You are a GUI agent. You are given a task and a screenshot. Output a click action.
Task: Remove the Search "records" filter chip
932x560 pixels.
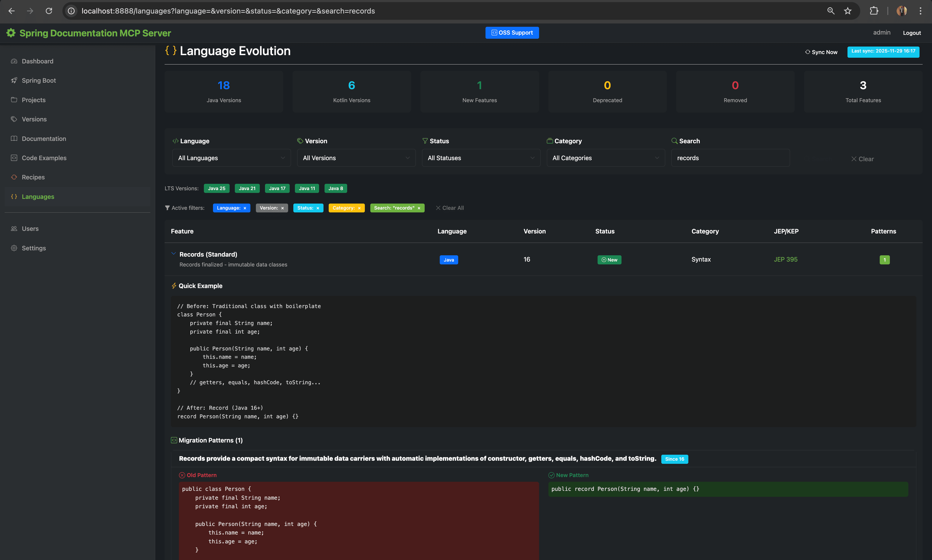point(419,208)
